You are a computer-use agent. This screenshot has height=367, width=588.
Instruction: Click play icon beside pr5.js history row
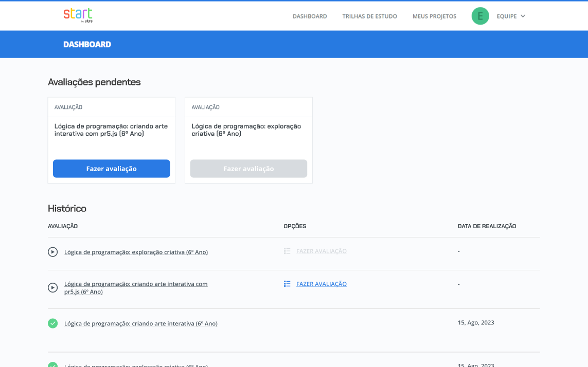[x=52, y=287]
